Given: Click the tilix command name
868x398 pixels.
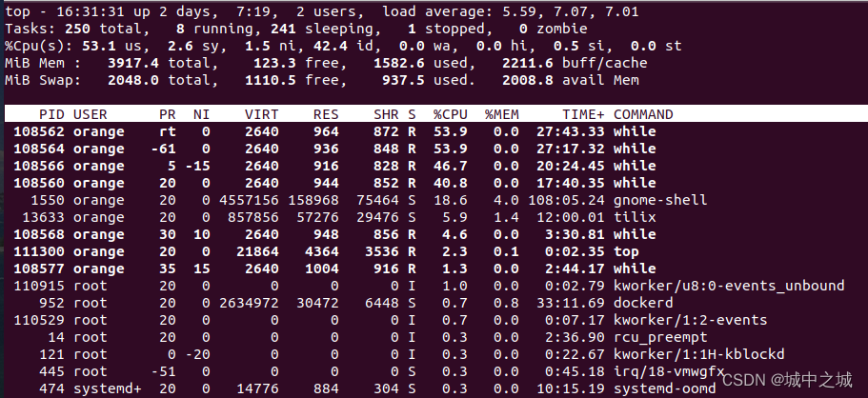Looking at the screenshot, I should 635,217.
